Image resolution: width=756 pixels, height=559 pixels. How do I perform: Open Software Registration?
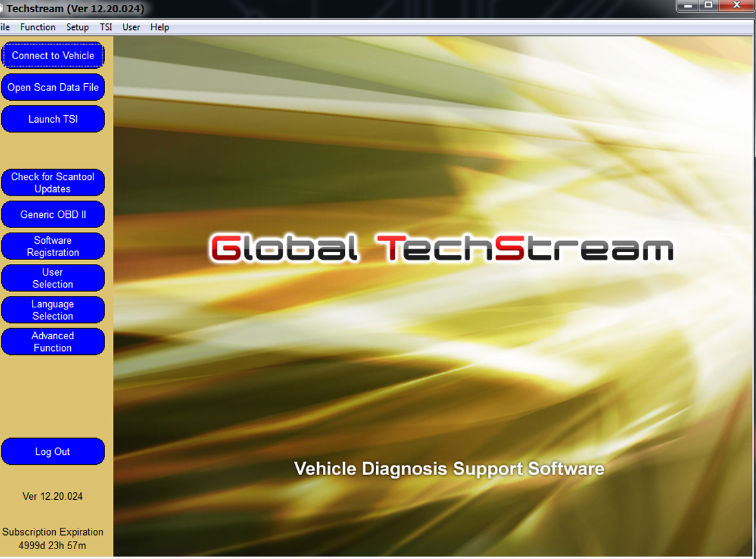[x=53, y=246]
